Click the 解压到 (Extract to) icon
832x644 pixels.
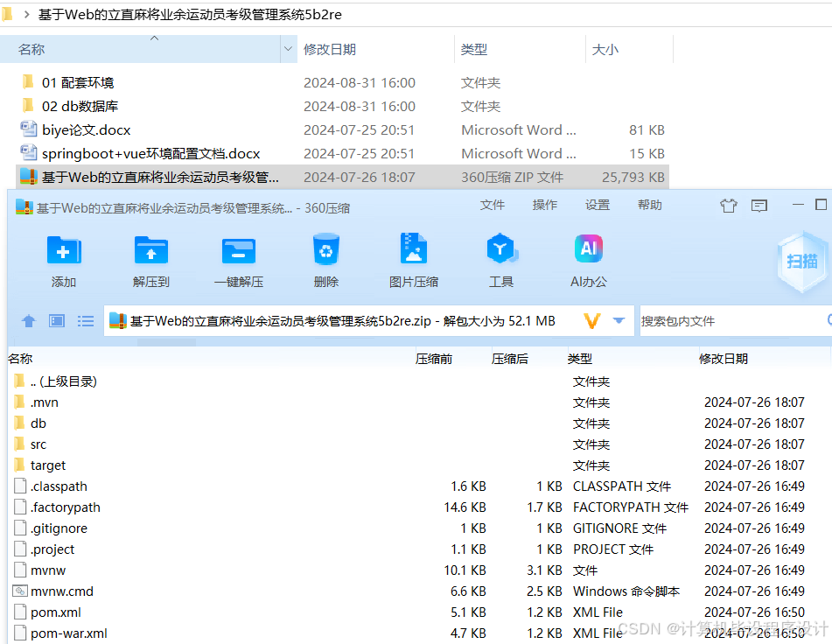click(150, 258)
